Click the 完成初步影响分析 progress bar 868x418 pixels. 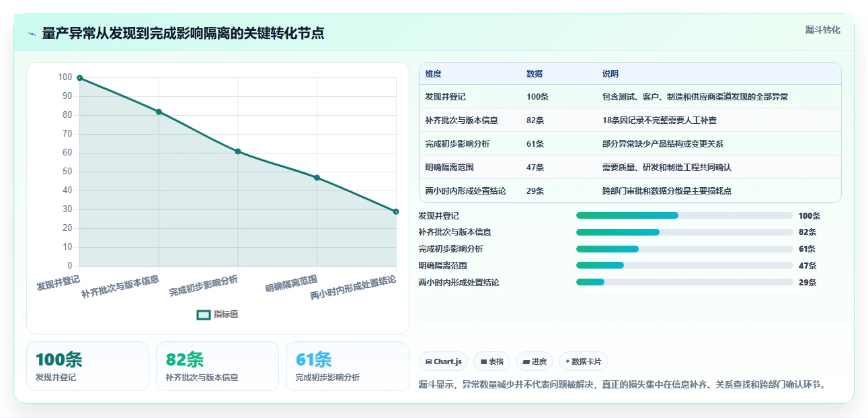(x=684, y=249)
